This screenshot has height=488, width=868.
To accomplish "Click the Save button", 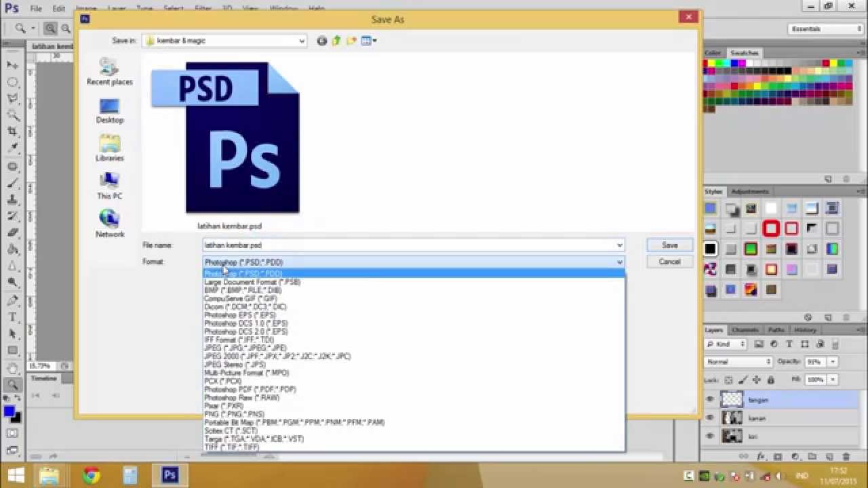I will click(669, 245).
